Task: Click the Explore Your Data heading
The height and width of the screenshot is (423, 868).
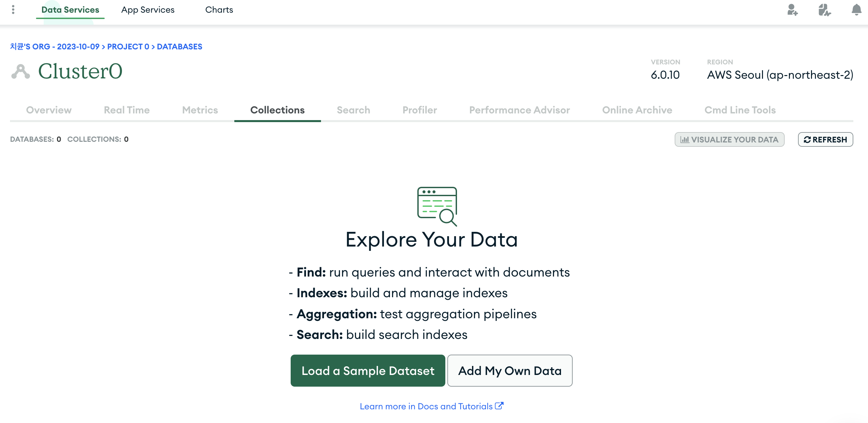Action: [432, 240]
